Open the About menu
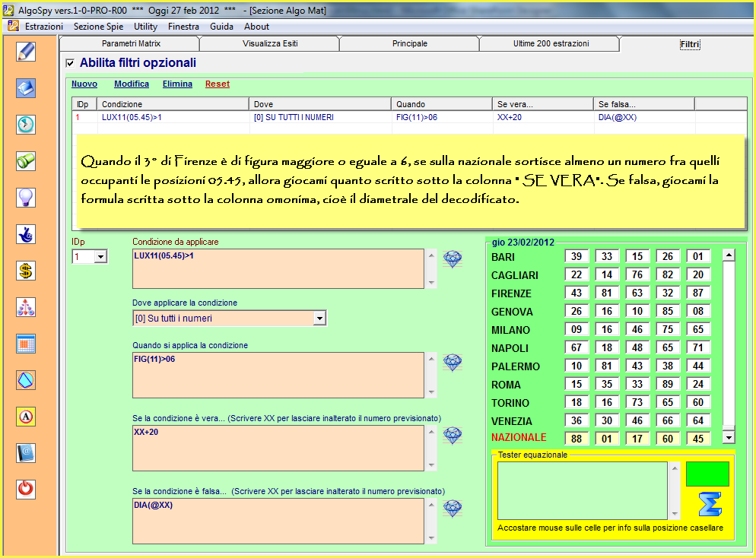The image size is (756, 558). point(256,27)
